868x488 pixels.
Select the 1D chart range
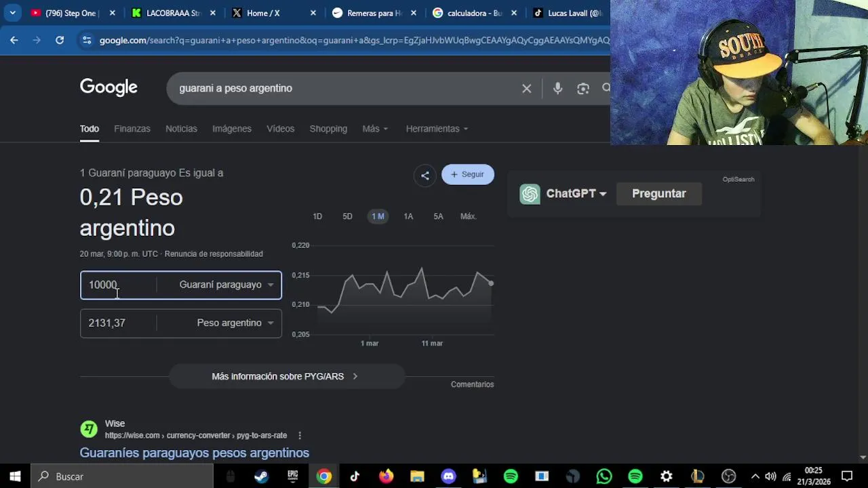pyautogui.click(x=317, y=216)
